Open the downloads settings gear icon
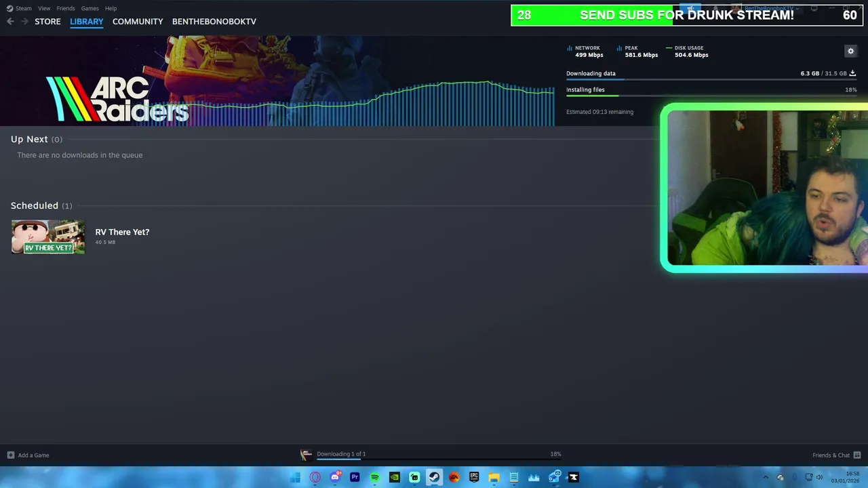868x488 pixels. [850, 51]
